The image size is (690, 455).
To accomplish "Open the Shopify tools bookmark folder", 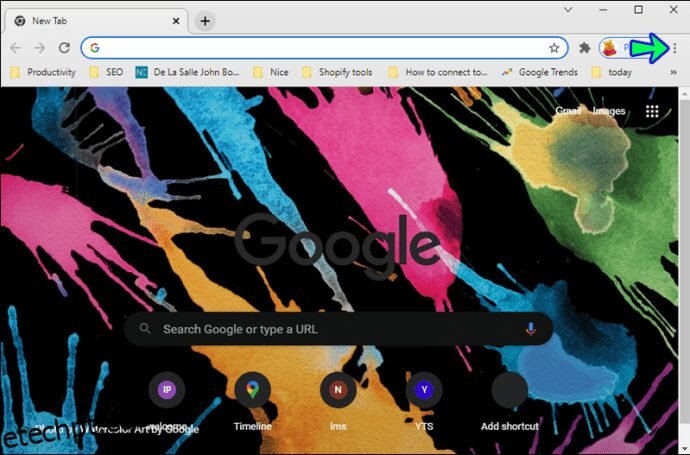I will click(337, 72).
